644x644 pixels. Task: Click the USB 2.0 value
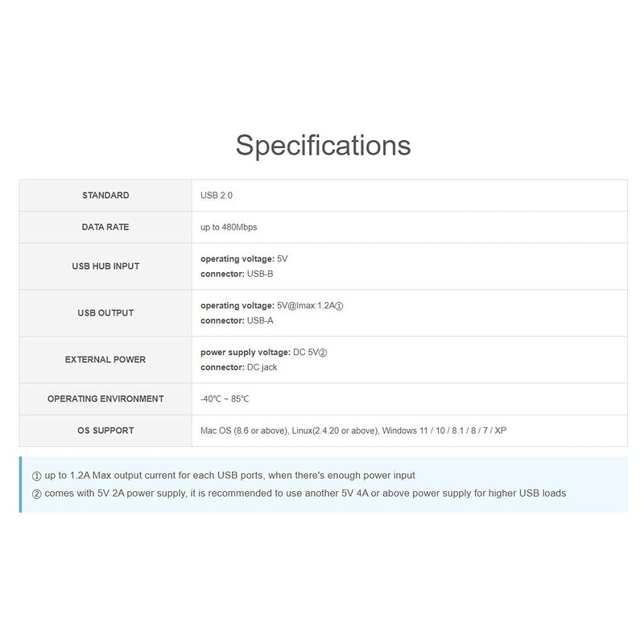217,196
